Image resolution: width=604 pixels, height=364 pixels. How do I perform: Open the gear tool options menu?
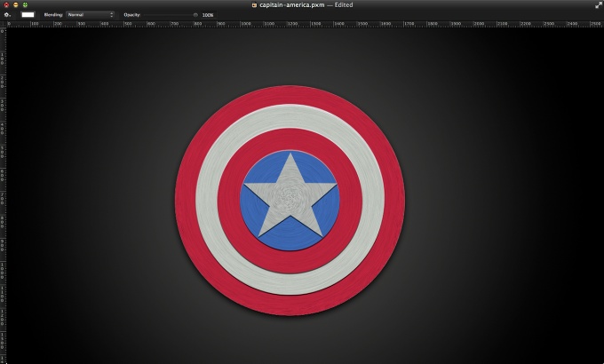7,15
